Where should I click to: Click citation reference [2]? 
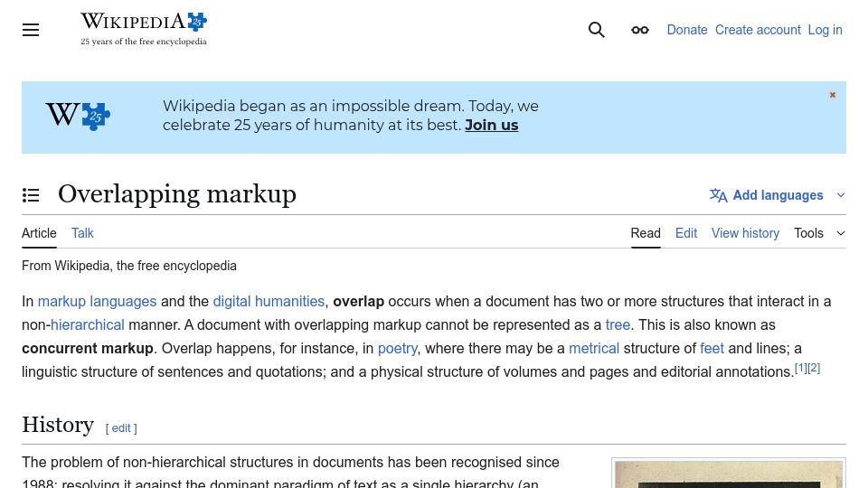[814, 368]
